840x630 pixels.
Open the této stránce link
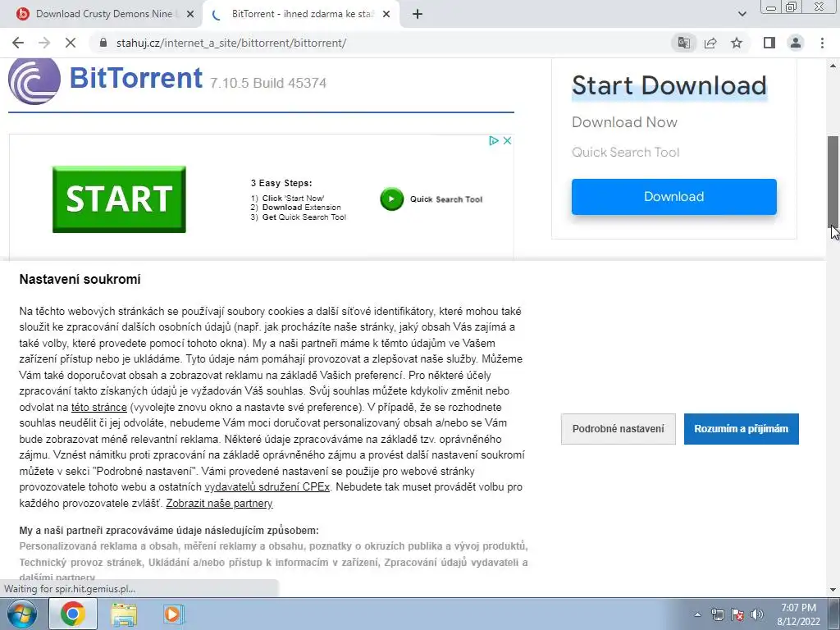[99, 407]
